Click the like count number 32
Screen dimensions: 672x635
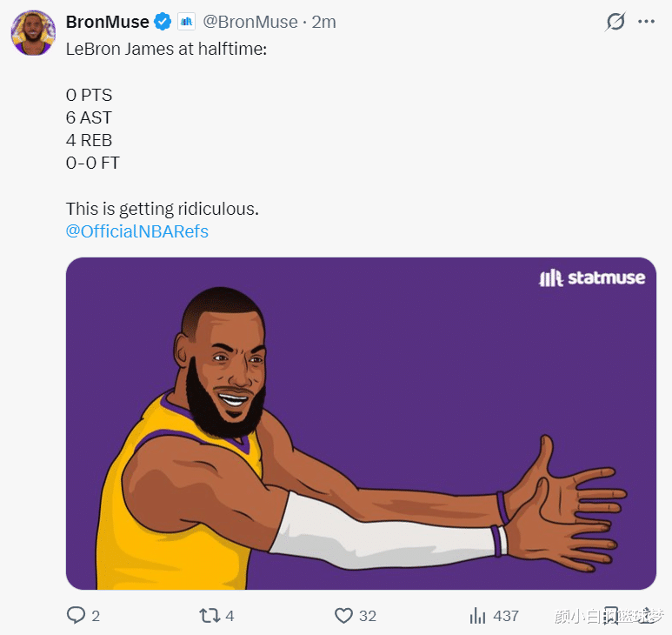368,616
